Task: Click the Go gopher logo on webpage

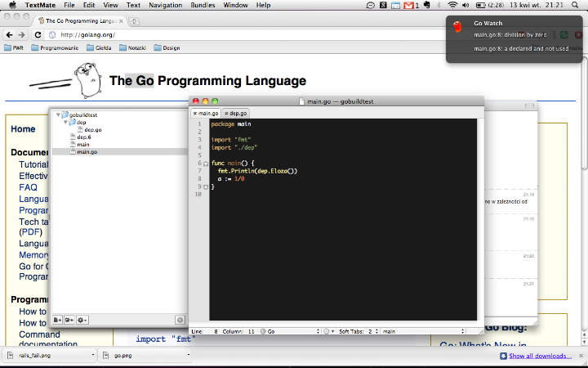Action: pos(87,80)
